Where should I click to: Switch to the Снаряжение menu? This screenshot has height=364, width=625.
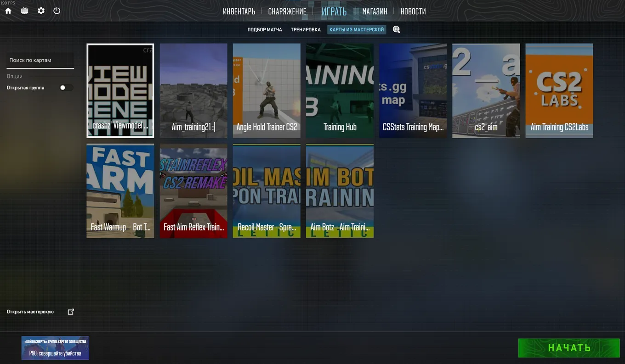click(287, 11)
